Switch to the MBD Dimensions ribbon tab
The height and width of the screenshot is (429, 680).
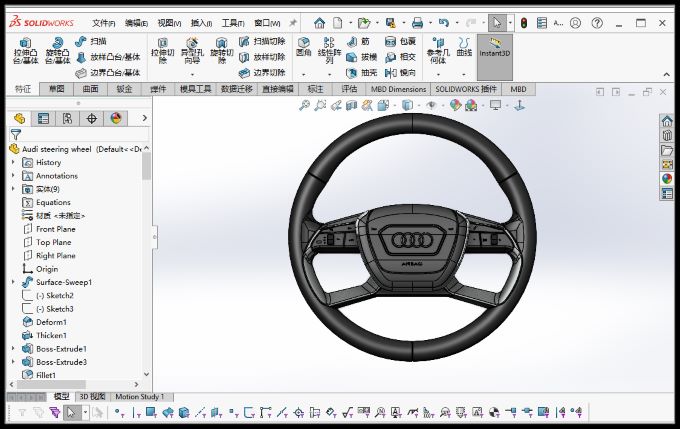(398, 89)
